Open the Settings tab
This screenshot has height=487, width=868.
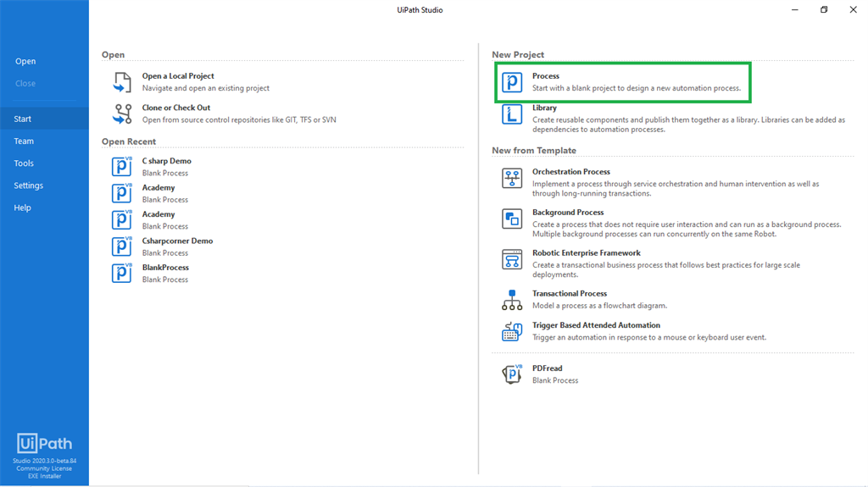click(28, 185)
